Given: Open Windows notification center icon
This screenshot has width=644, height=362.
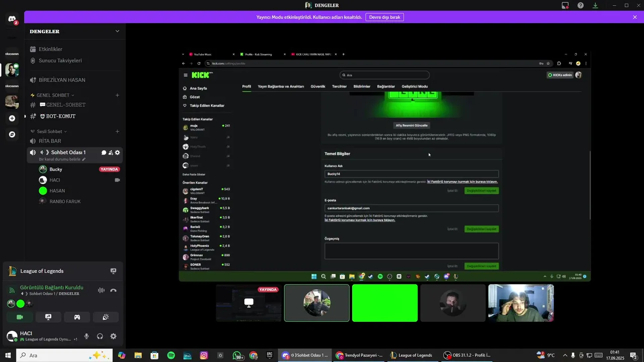Looking at the screenshot, I should pyautogui.click(x=633, y=355).
